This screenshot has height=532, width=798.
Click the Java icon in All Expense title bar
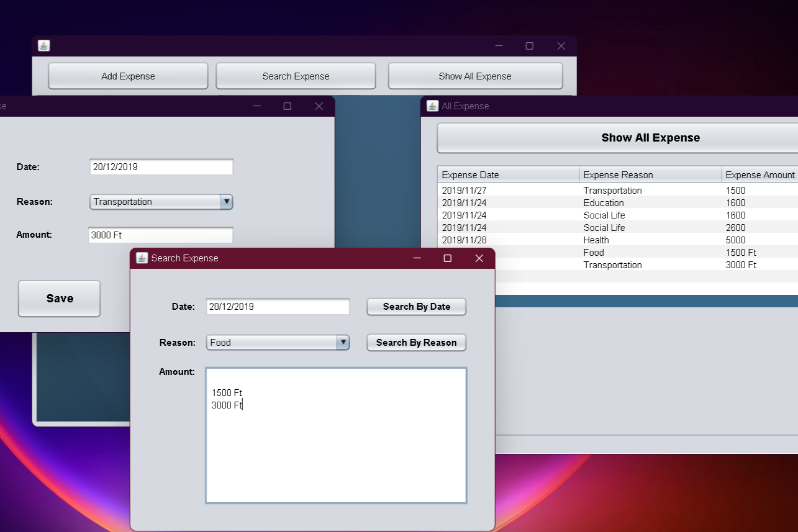(432, 106)
